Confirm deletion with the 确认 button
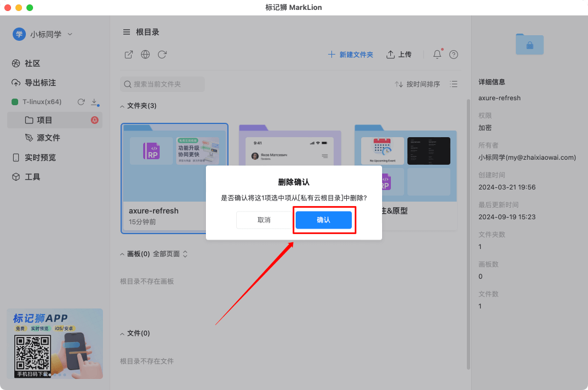 click(324, 220)
